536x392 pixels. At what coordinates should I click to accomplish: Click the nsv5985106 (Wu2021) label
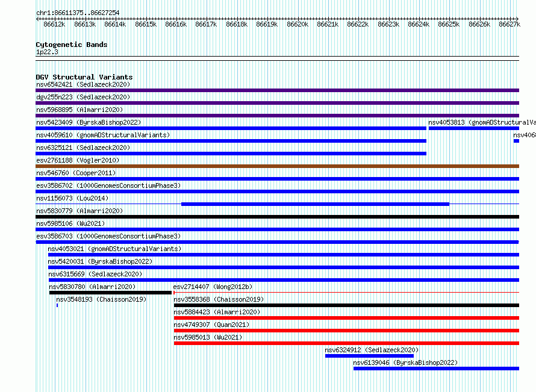tap(70, 223)
